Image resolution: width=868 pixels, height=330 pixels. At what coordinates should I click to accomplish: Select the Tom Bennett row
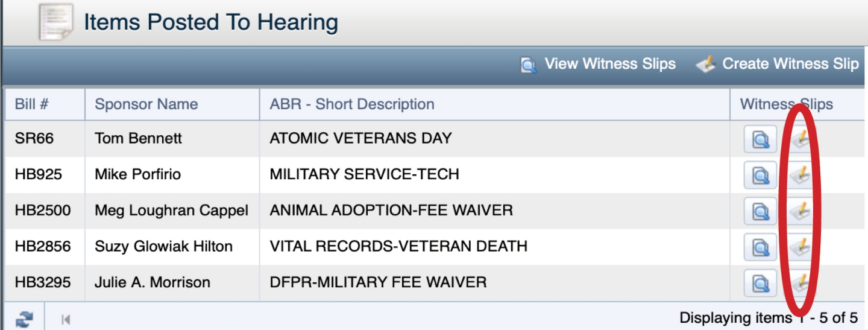coord(434,138)
